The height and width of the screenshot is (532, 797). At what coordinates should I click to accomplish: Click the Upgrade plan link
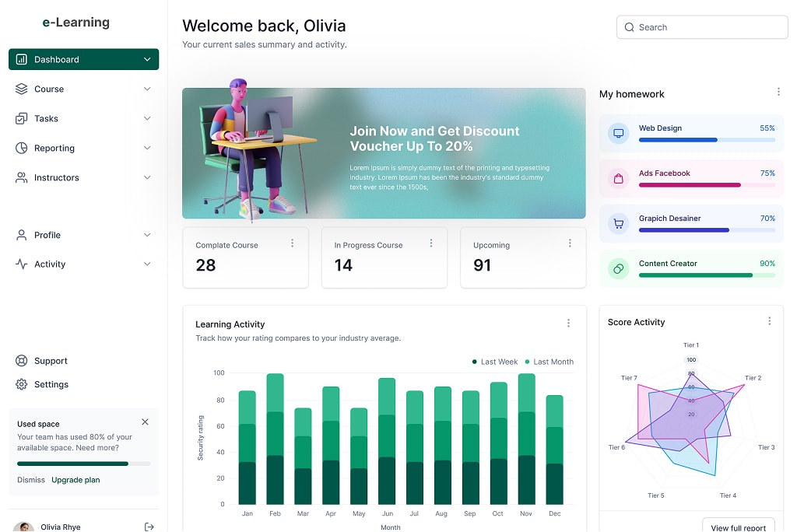(75, 480)
